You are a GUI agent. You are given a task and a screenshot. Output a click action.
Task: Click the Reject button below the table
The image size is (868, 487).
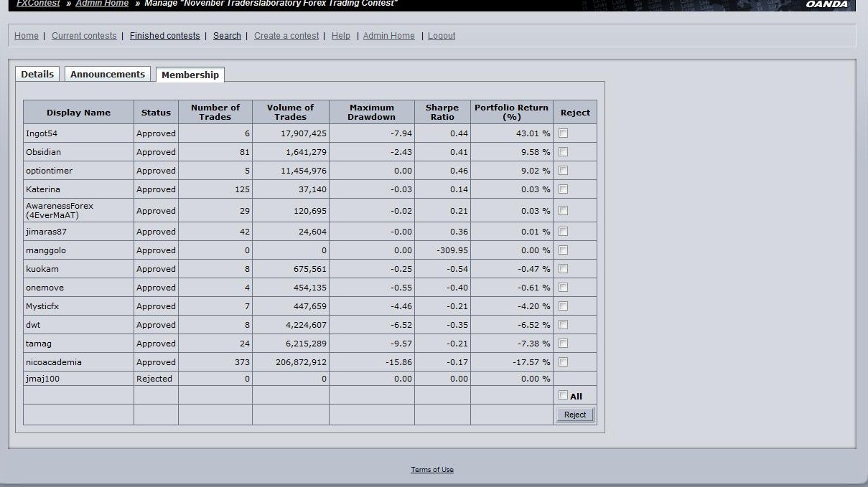point(575,415)
